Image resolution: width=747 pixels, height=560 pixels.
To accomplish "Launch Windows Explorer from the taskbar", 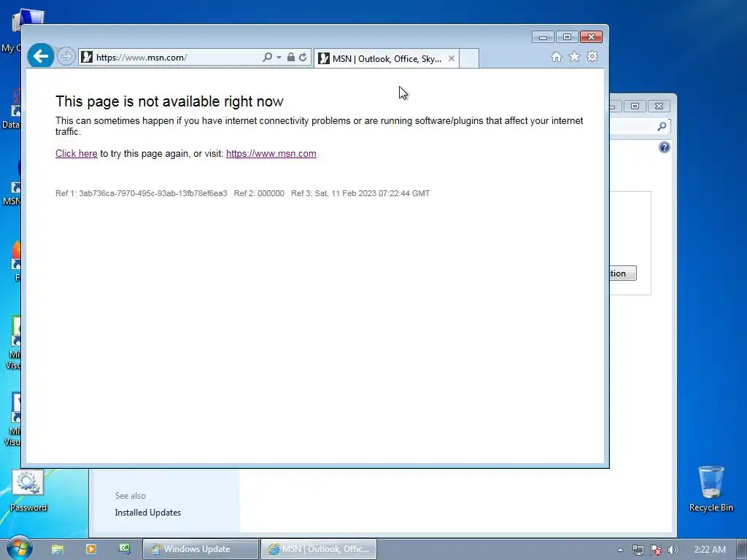I will point(58,549).
